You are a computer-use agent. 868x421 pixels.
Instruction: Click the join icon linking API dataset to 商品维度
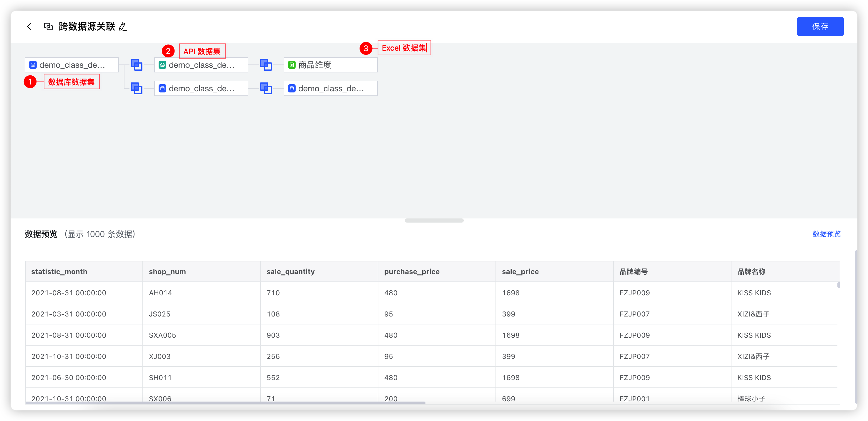266,65
